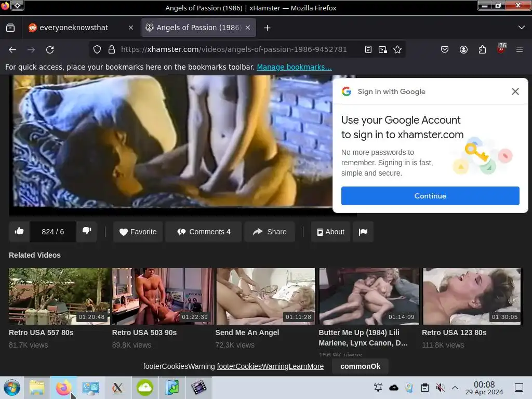Dislike the video with thumbs down
Viewport: 532px width, 399px height.
pyautogui.click(x=87, y=232)
